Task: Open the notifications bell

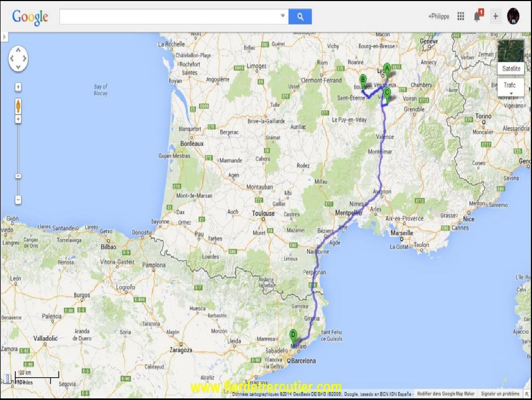Action: click(x=477, y=17)
